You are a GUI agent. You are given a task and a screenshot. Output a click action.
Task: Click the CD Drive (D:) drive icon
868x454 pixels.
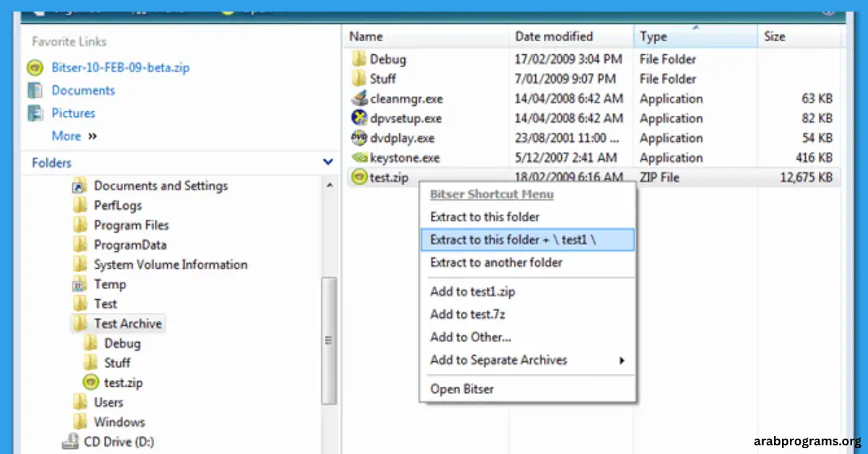tap(71, 442)
